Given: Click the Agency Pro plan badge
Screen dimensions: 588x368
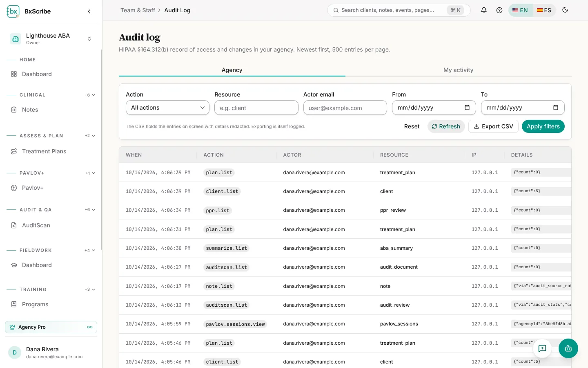Looking at the screenshot, I should pyautogui.click(x=51, y=327).
